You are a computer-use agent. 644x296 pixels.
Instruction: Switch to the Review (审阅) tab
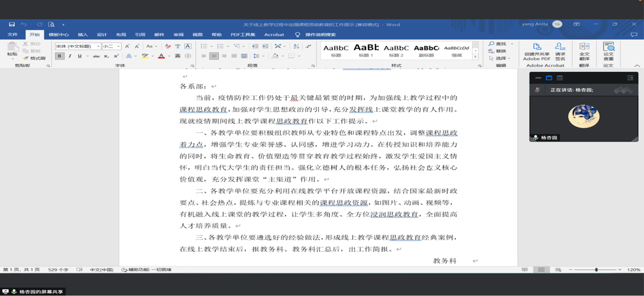(x=178, y=35)
